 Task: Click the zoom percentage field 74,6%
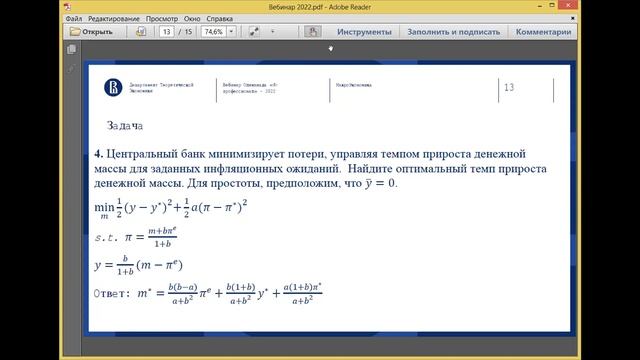(213, 31)
